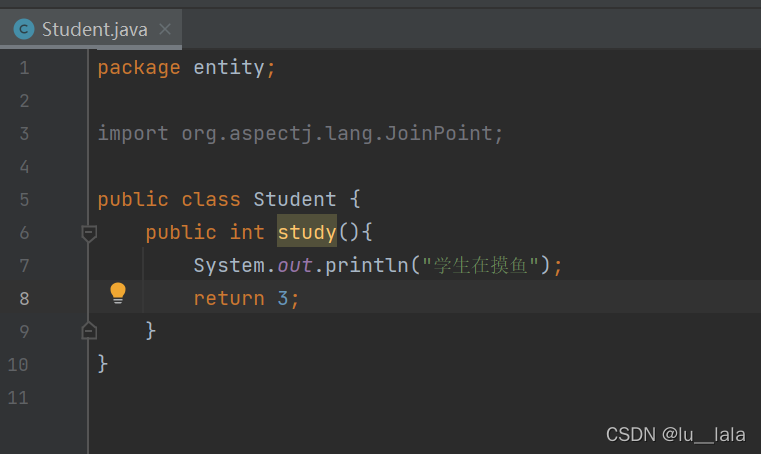Click the int return type on line 6
The width and height of the screenshot is (761, 454).
[247, 232]
